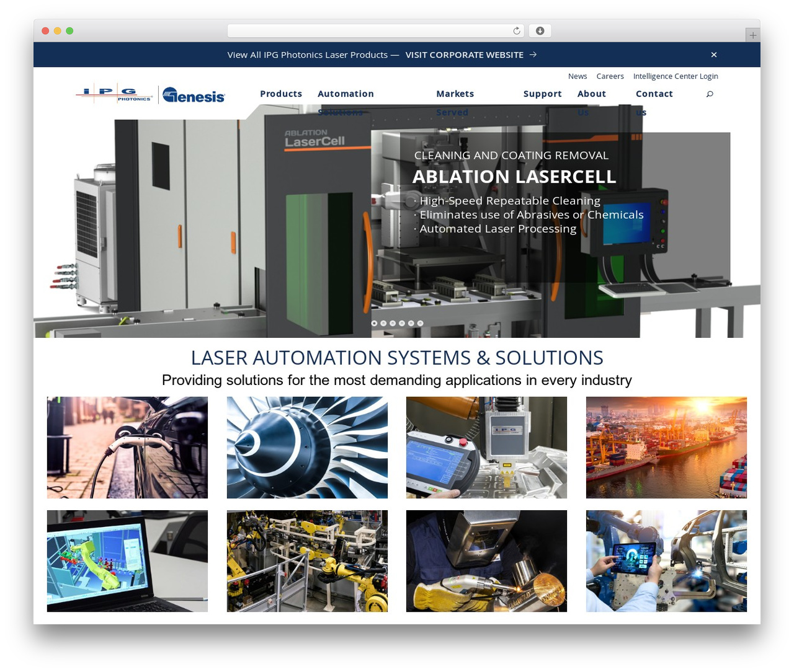Image resolution: width=794 pixels, height=672 pixels.
Task: Open the laser head with pendant thumbnail
Action: pyautogui.click(x=486, y=448)
